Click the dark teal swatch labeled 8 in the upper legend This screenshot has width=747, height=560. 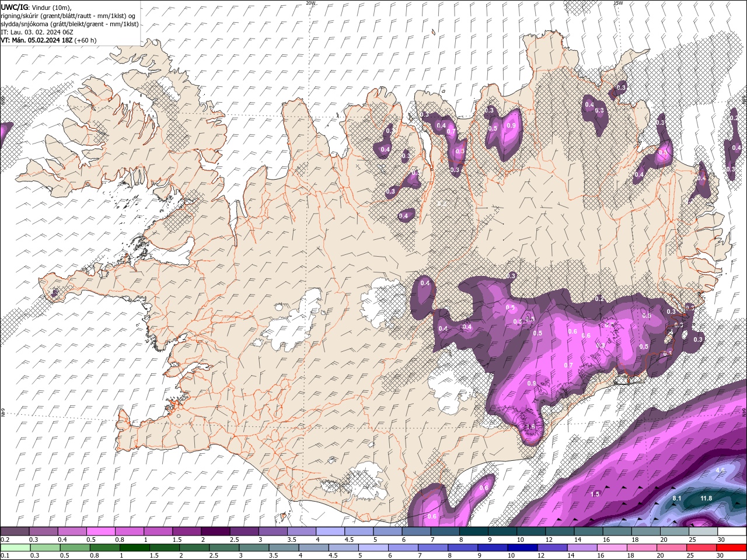tap(473, 531)
